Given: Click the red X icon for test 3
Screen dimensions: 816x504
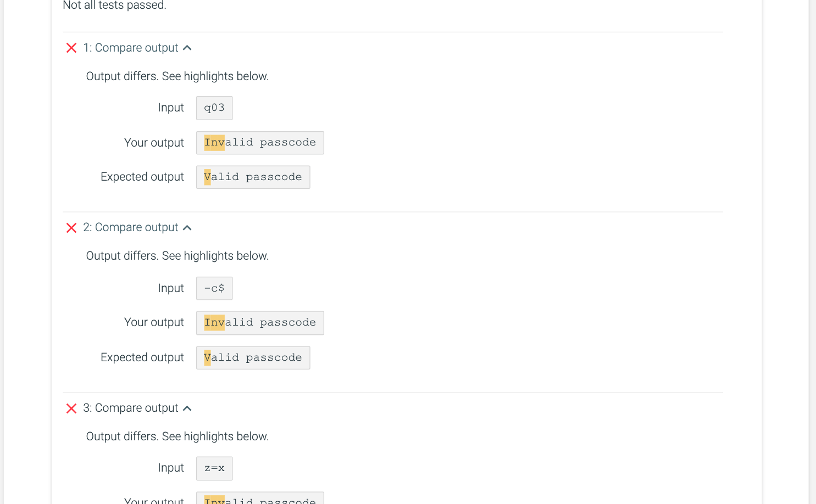Looking at the screenshot, I should pyautogui.click(x=71, y=408).
